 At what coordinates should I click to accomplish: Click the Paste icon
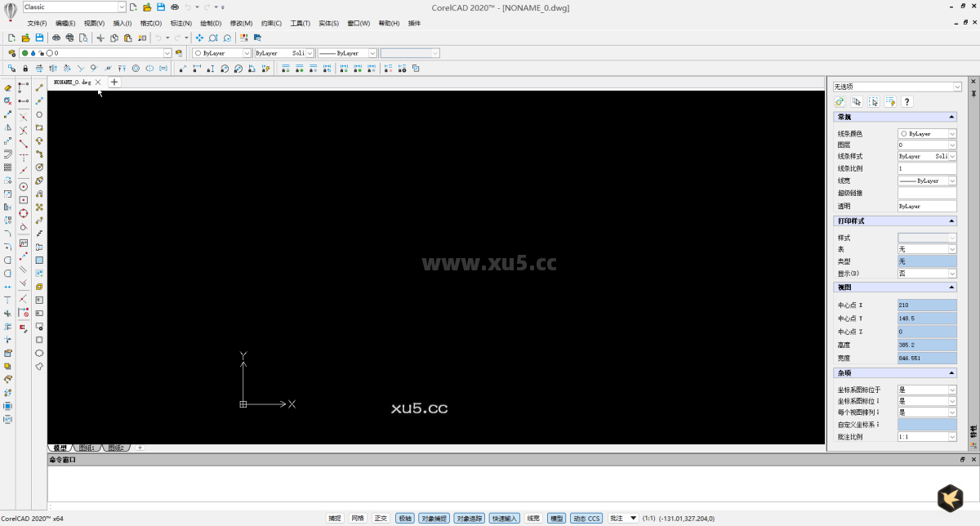pyautogui.click(x=128, y=38)
